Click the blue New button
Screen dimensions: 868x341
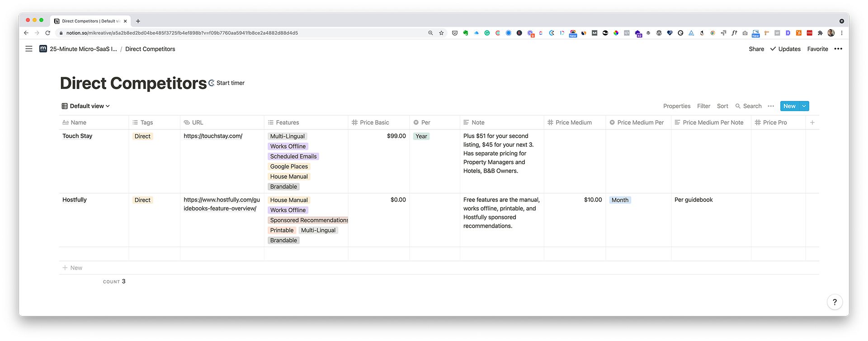pos(789,106)
